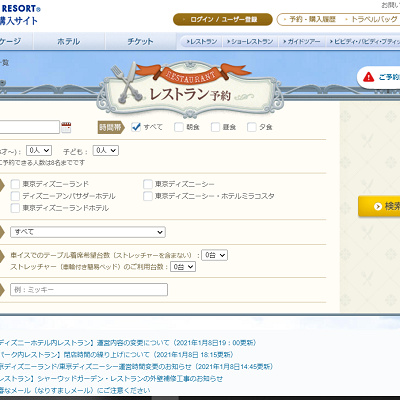This screenshot has width=400, height=400.
Task: Open the wheelchair count 0台 dropdown
Action: [x=215, y=255]
